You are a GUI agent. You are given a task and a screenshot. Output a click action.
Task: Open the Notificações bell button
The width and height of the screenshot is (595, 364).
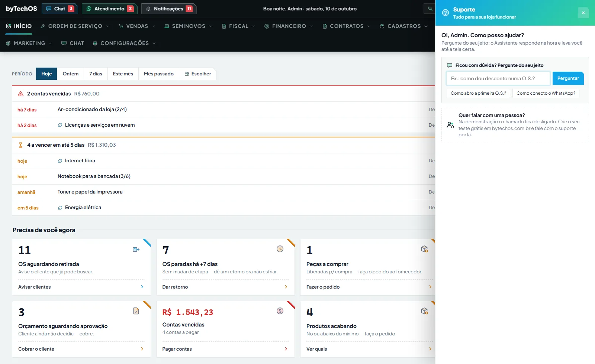coord(169,9)
